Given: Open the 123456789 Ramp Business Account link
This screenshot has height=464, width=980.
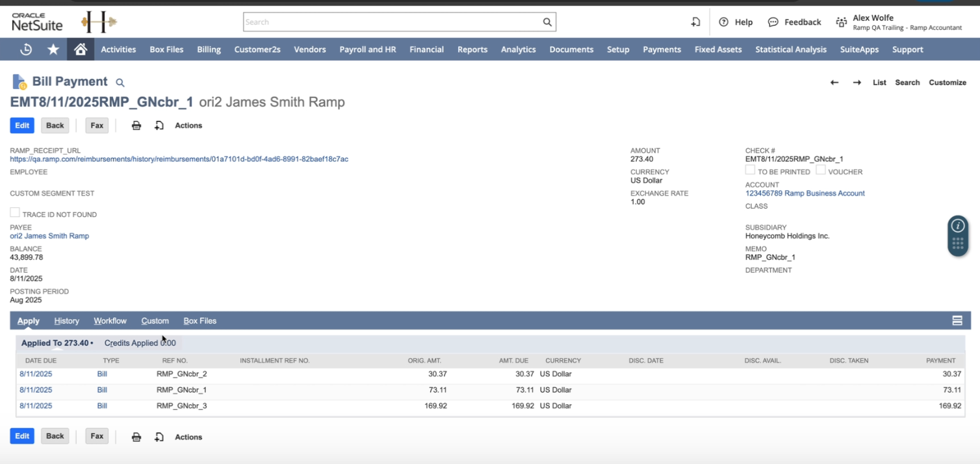Looking at the screenshot, I should pos(805,193).
